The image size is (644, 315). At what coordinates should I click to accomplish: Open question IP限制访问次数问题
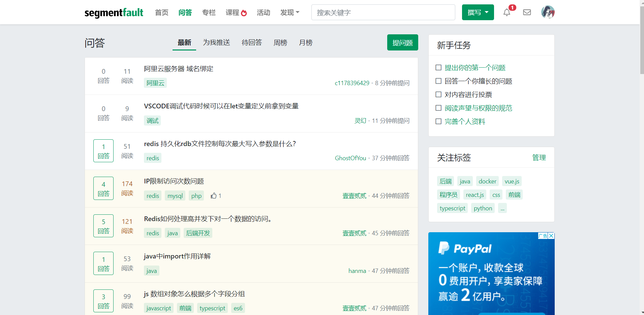click(174, 181)
